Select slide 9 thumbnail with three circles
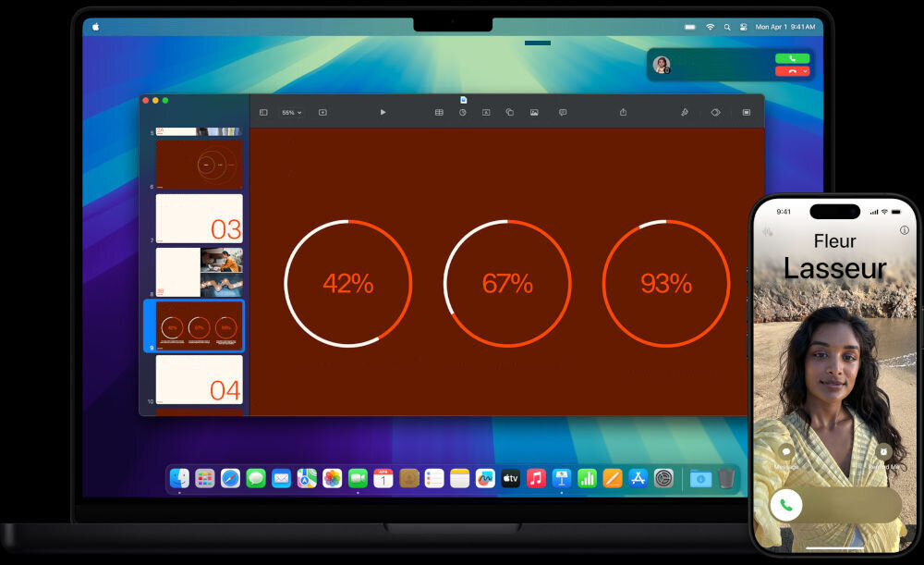Image resolution: width=924 pixels, height=565 pixels. [200, 325]
